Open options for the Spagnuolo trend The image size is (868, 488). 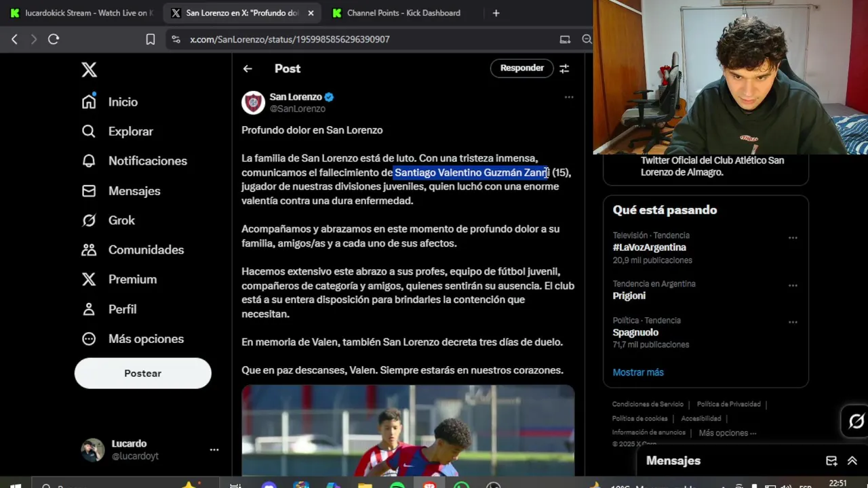pyautogui.click(x=793, y=322)
